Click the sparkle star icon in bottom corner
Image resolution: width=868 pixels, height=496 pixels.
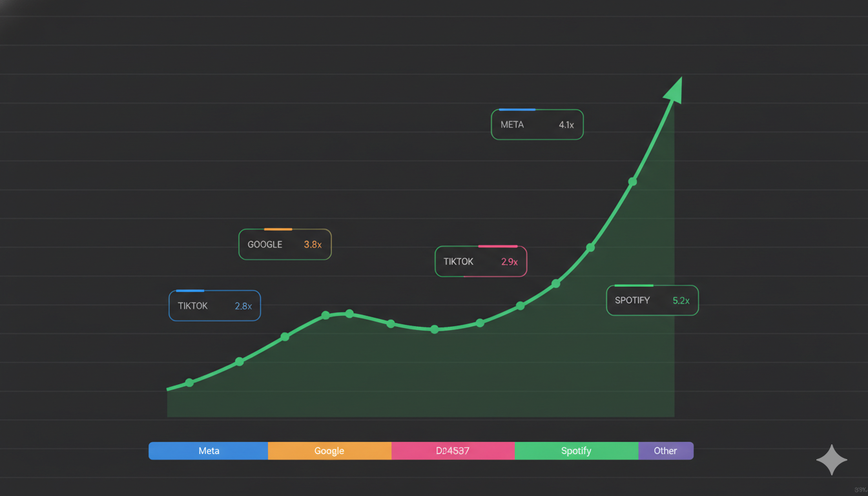(832, 460)
